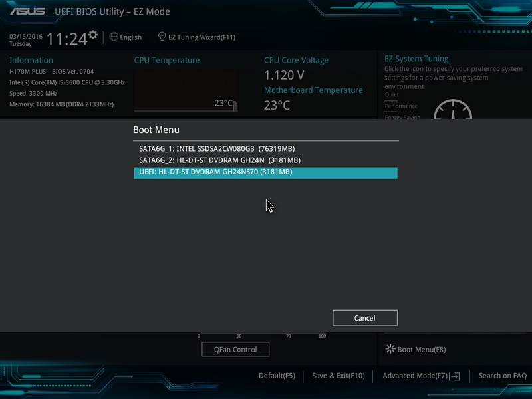Click the 03/15/2016 date text
The image size is (532, 399).
coord(26,37)
